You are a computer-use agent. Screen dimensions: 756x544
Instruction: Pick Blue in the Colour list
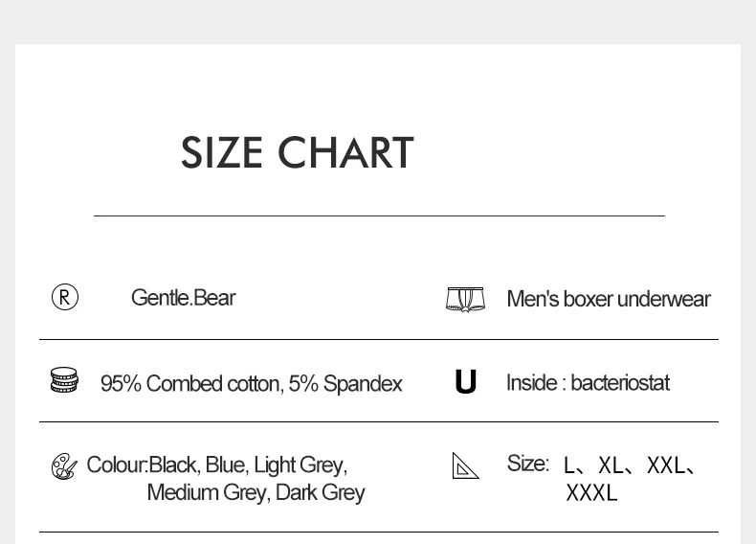(x=225, y=465)
